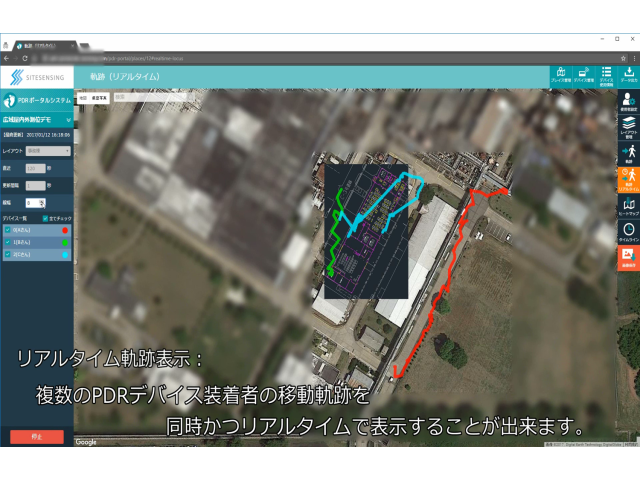Viewport: 640px width, 480px height.
Task: Switch to the map view tab
Action: coord(83,98)
